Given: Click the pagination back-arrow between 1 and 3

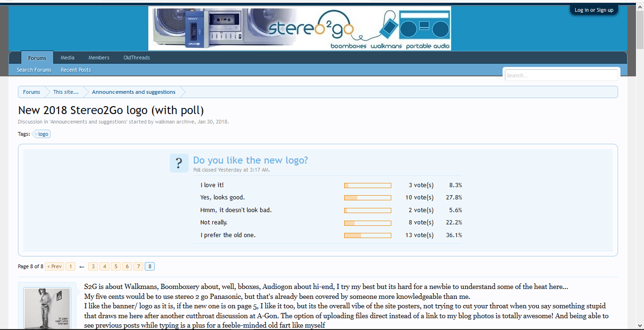Looking at the screenshot, I should click(x=82, y=267).
